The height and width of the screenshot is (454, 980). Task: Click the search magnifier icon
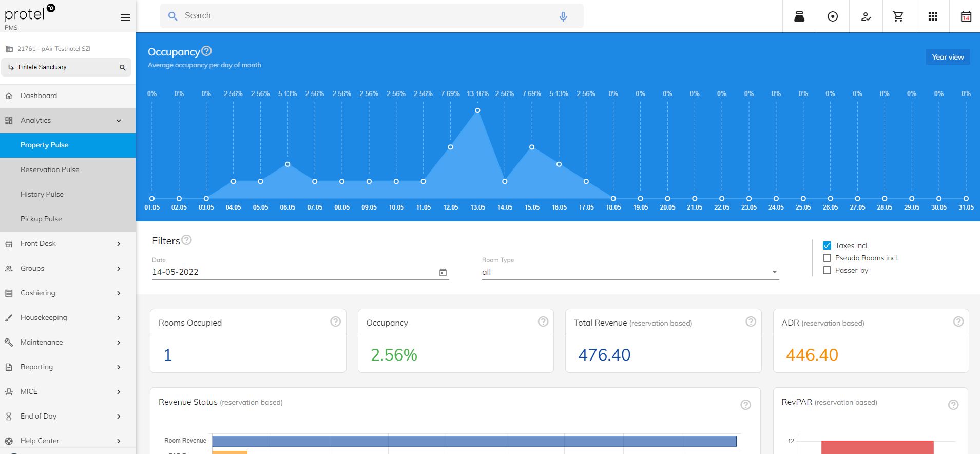[173, 16]
